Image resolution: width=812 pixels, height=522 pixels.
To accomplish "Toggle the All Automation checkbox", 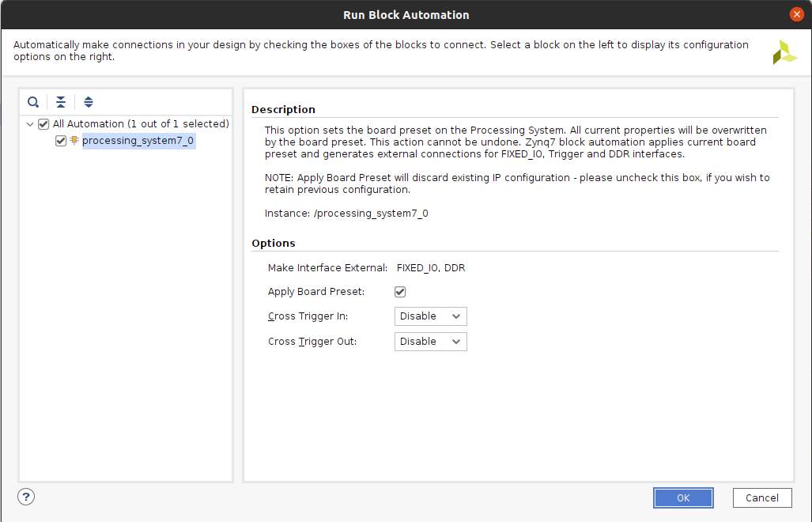I will click(43, 124).
